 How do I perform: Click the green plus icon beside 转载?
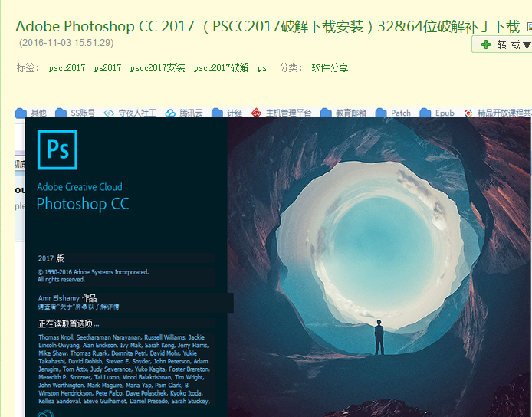(486, 44)
